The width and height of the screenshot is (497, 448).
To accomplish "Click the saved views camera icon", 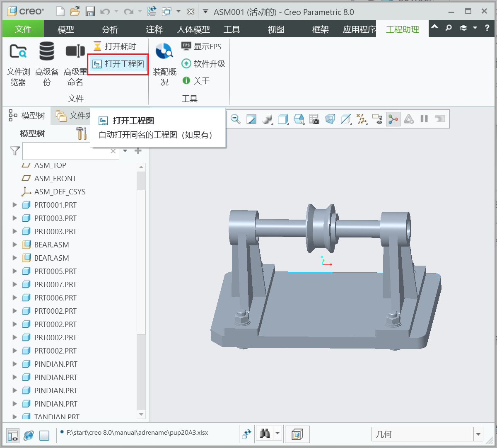I will click(314, 119).
